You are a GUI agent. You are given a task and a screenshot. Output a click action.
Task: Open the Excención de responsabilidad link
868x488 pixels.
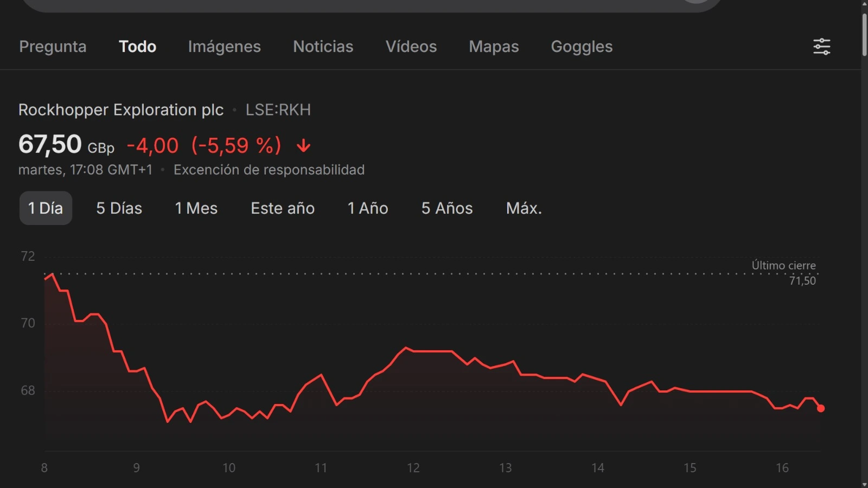269,170
